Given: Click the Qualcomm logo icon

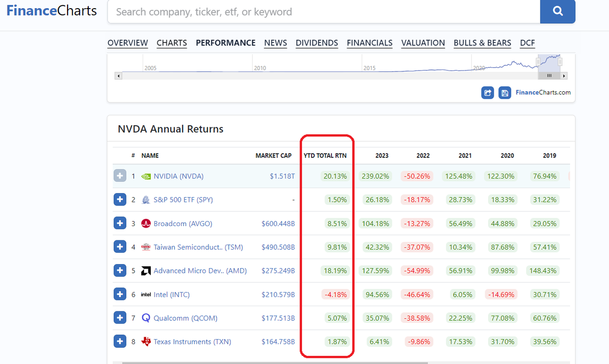Looking at the screenshot, I should [x=146, y=318].
